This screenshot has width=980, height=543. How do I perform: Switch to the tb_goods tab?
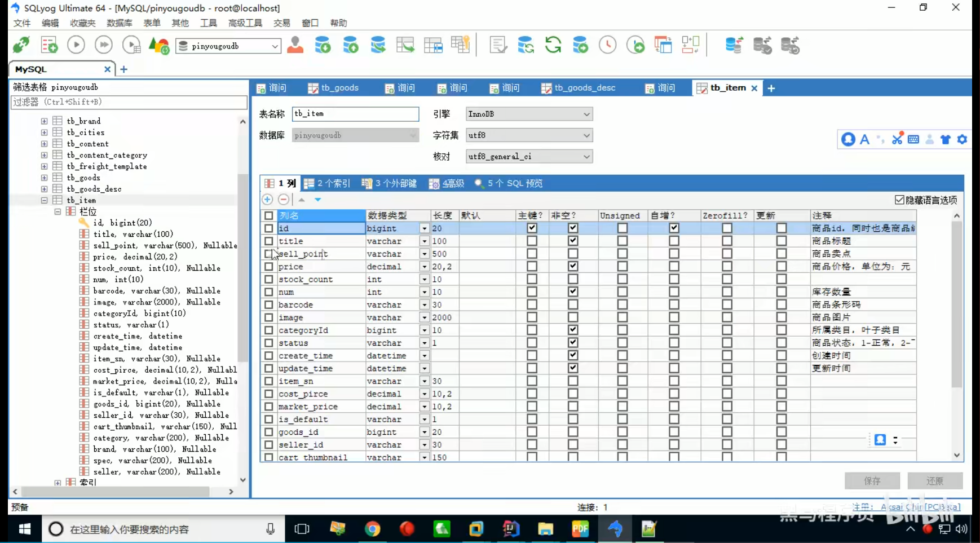pyautogui.click(x=333, y=88)
